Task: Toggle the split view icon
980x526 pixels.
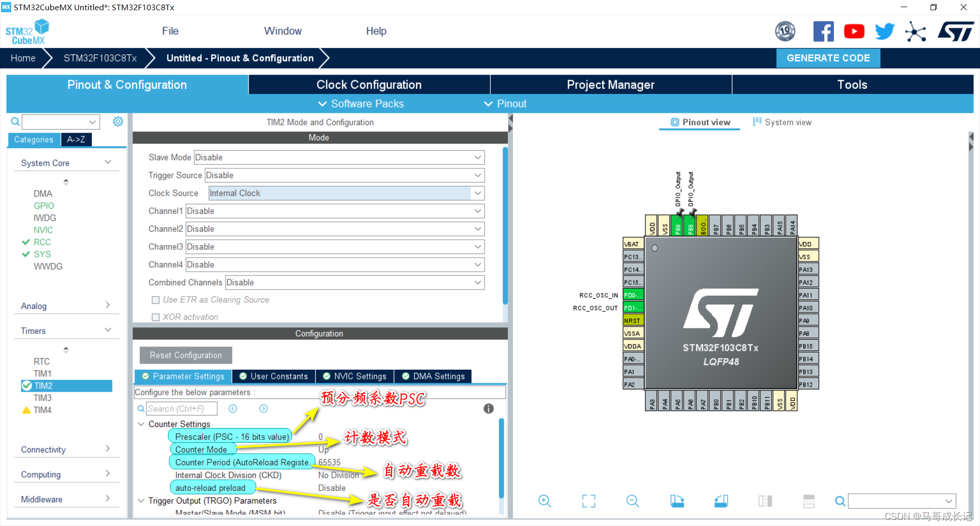Action: coord(765,501)
